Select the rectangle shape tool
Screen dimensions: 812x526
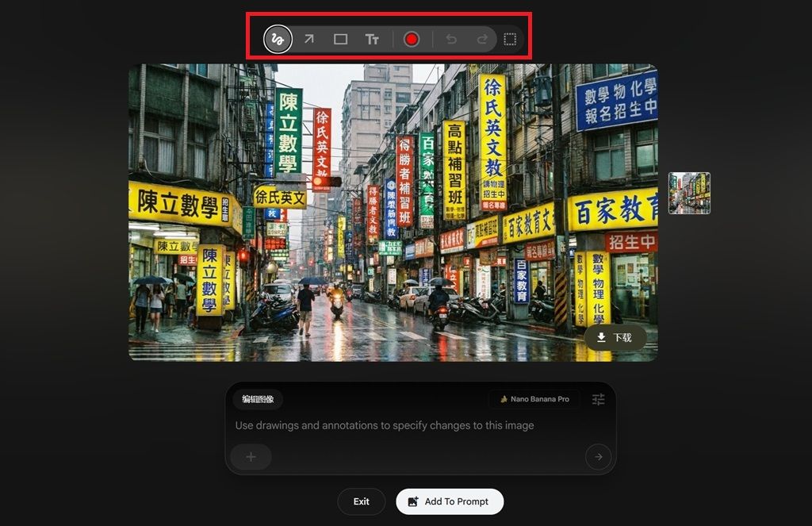(340, 40)
